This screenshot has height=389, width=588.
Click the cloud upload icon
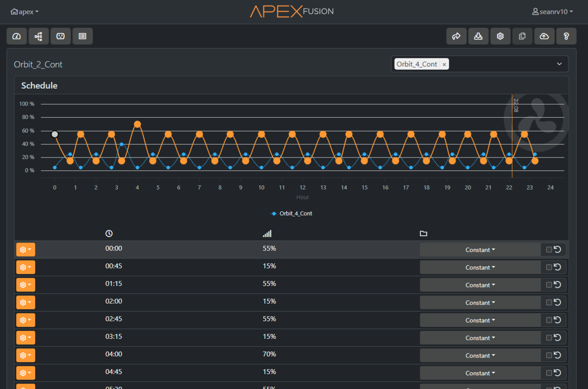pos(544,36)
